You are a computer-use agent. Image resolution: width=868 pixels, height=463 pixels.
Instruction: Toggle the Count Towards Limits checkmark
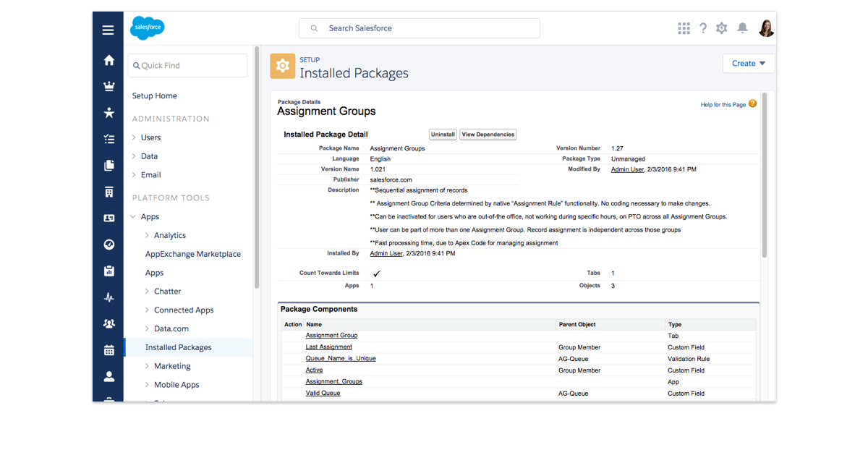(376, 274)
